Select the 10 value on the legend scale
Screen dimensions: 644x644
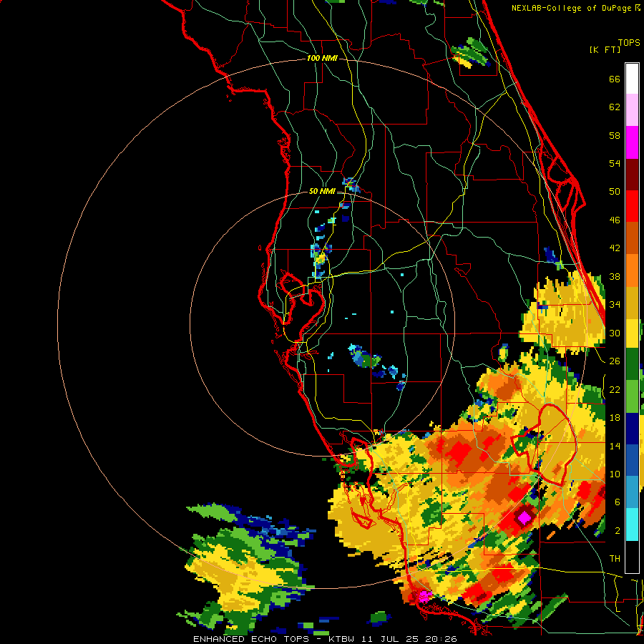tap(615, 474)
